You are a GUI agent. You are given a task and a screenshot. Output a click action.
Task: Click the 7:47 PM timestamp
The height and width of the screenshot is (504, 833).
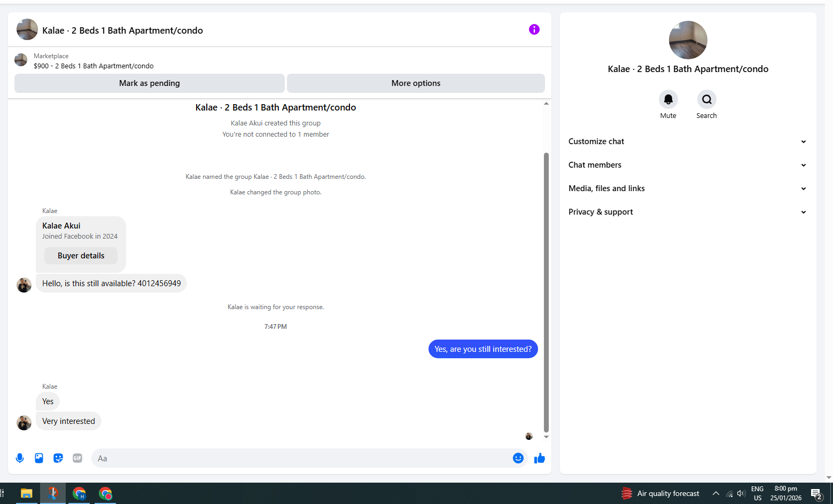tap(276, 327)
